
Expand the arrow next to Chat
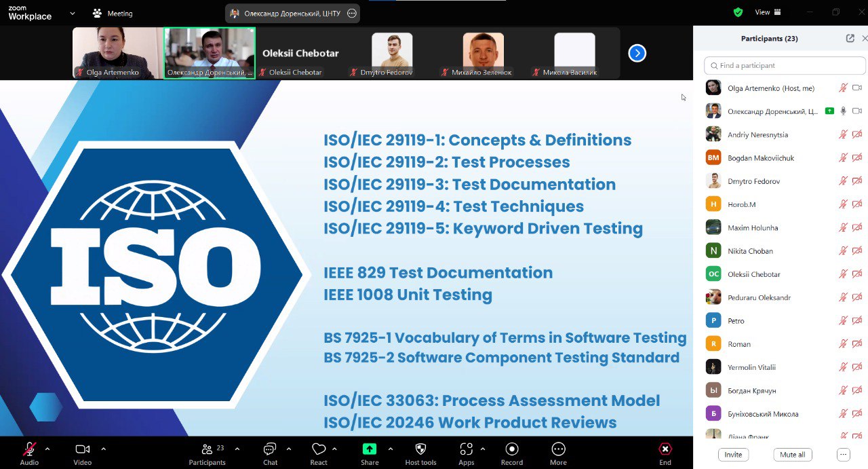289,449
